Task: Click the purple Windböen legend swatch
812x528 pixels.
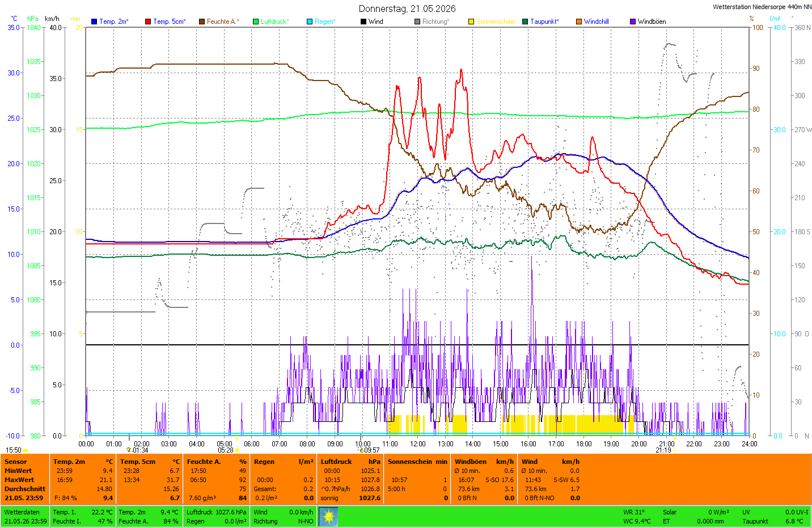Action: point(633,22)
